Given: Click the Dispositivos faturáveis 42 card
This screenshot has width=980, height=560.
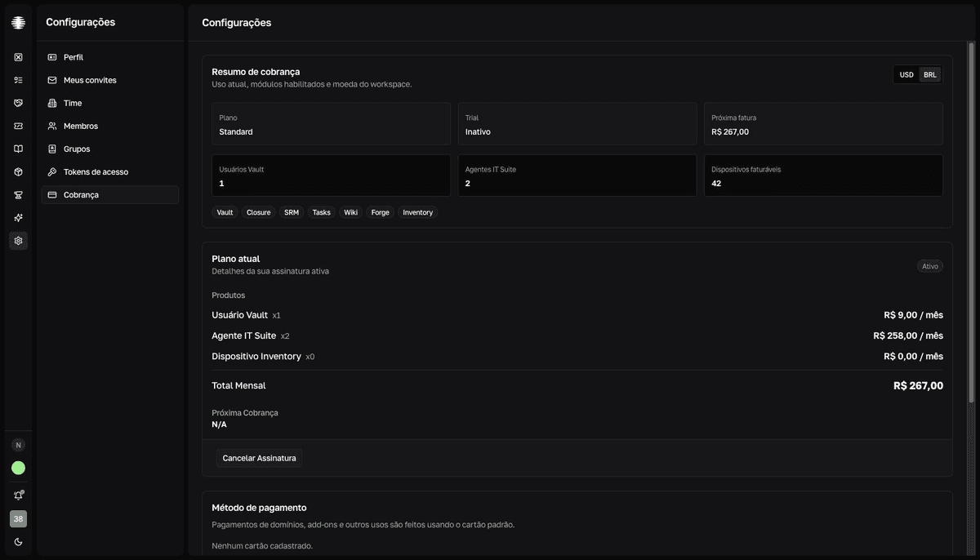Looking at the screenshot, I should [823, 176].
